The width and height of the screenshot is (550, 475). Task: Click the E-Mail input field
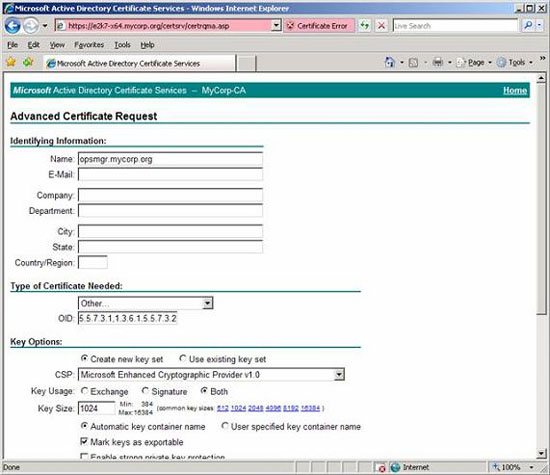[x=170, y=174]
